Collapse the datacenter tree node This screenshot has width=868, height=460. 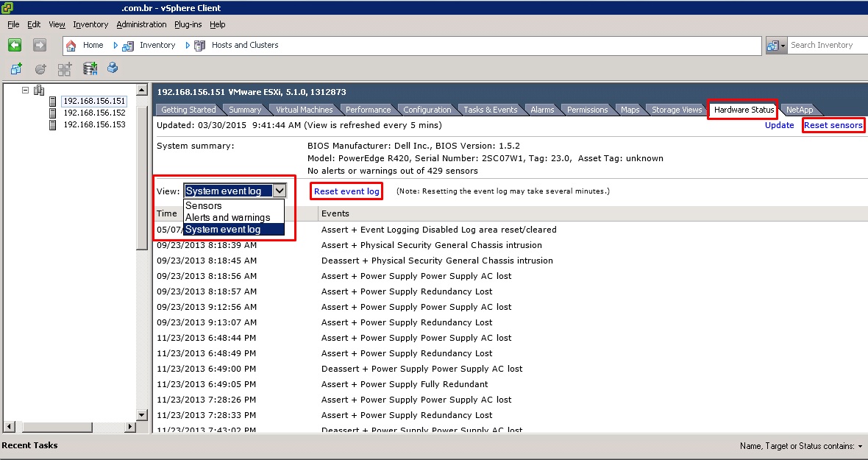point(25,90)
